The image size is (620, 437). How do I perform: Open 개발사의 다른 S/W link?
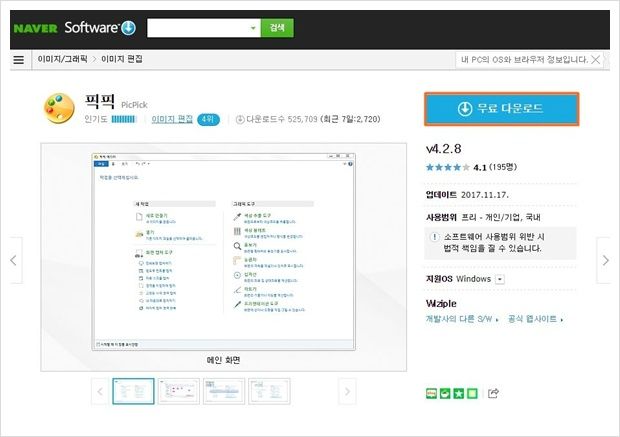462,319
